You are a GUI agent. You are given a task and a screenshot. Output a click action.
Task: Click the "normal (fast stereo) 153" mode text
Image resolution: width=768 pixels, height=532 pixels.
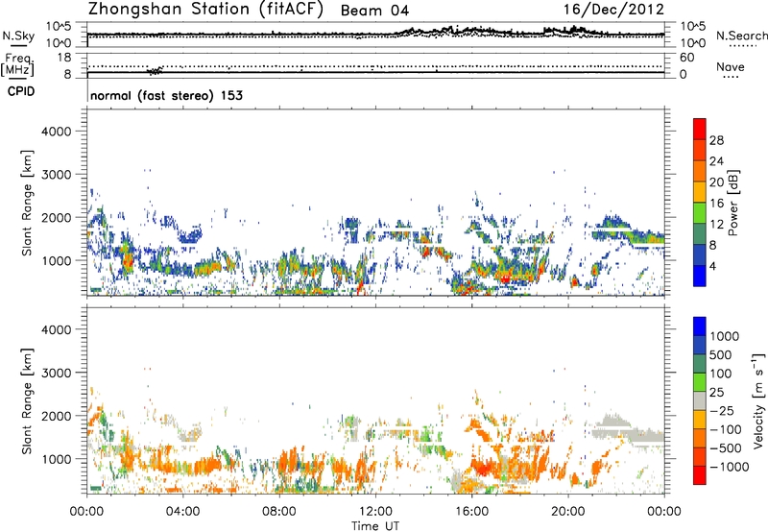pyautogui.click(x=166, y=95)
